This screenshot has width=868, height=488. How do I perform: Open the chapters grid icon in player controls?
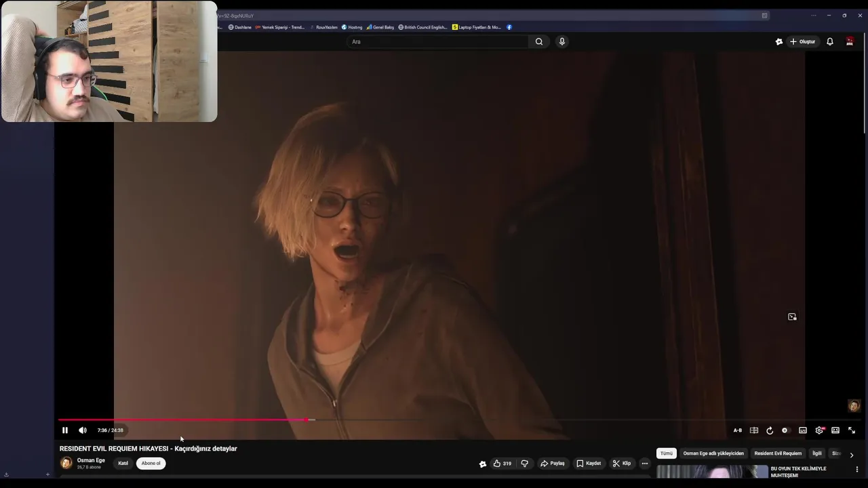pos(754,430)
